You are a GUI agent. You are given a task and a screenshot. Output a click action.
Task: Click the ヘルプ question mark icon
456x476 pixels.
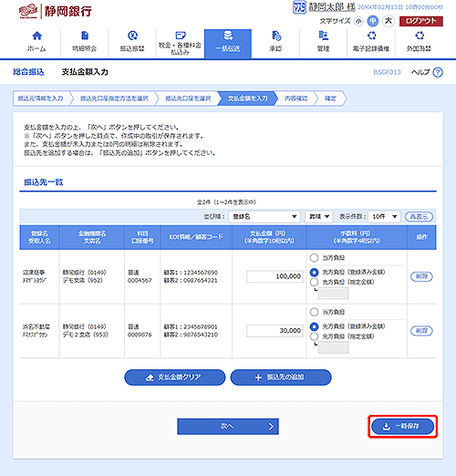click(438, 72)
